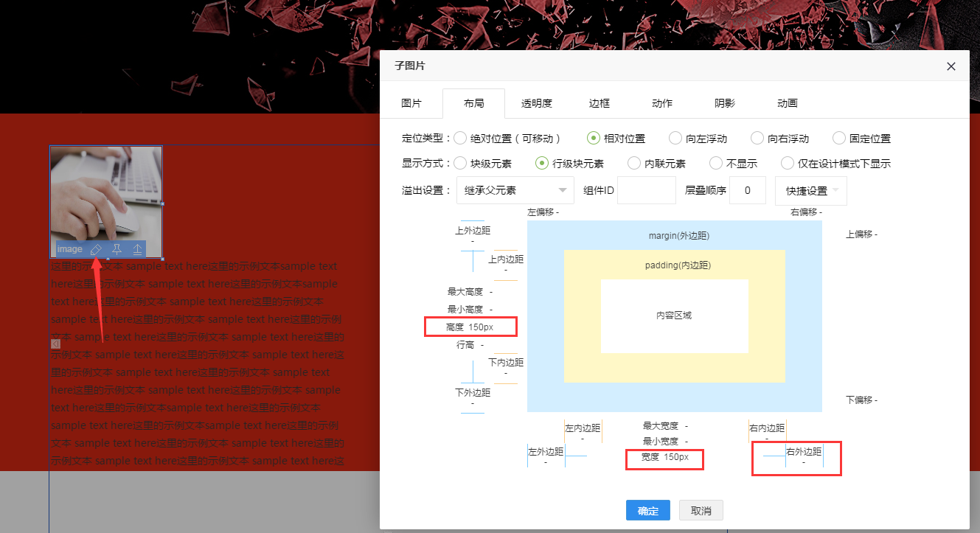
Task: Select the 不显示 display option
Action: click(716, 163)
